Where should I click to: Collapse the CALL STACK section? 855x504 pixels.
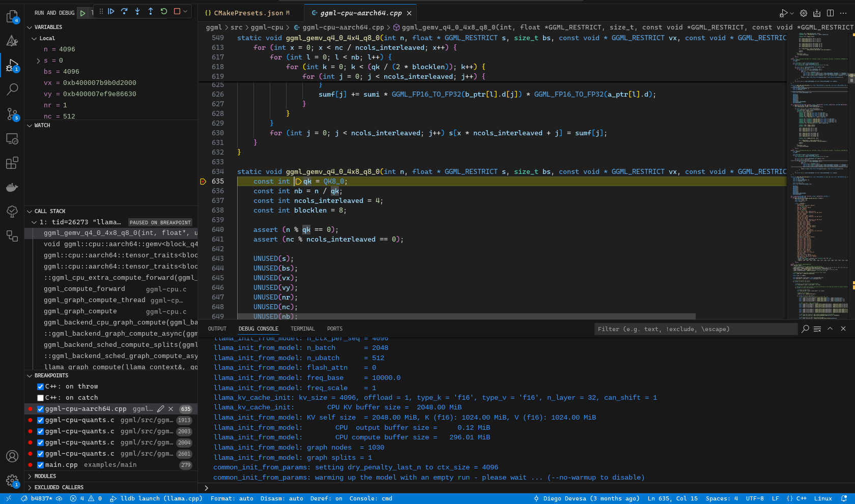point(49,211)
